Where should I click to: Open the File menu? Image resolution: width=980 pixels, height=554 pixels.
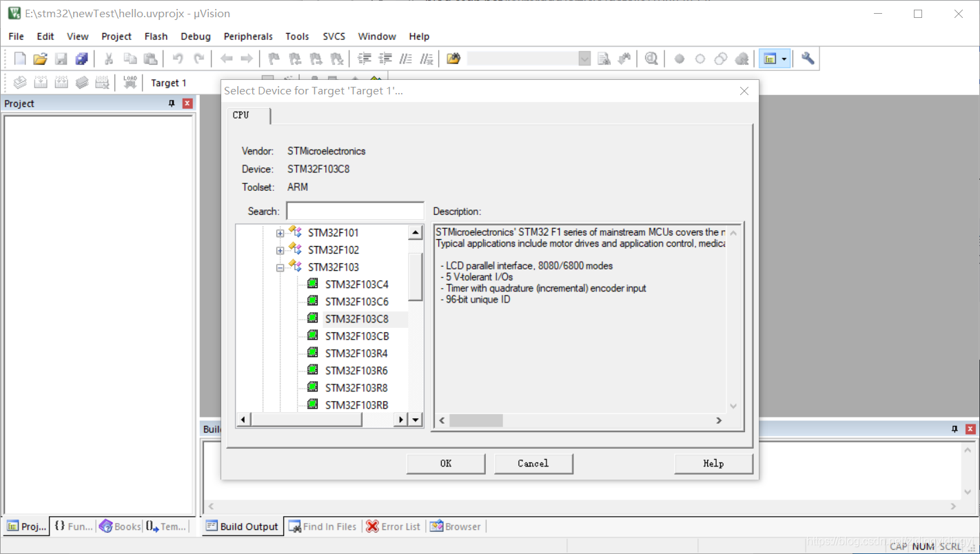[x=16, y=37]
